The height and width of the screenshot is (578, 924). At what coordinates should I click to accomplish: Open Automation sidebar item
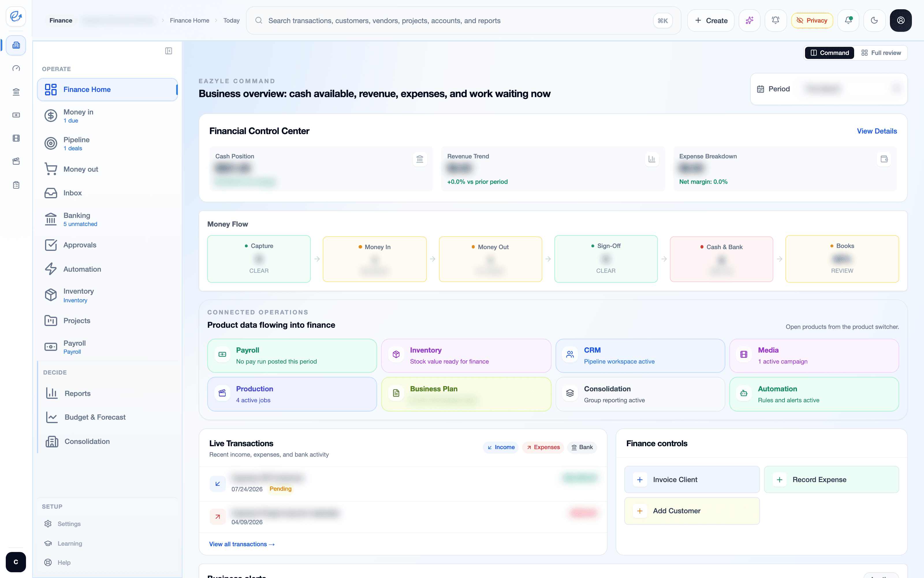107,269
